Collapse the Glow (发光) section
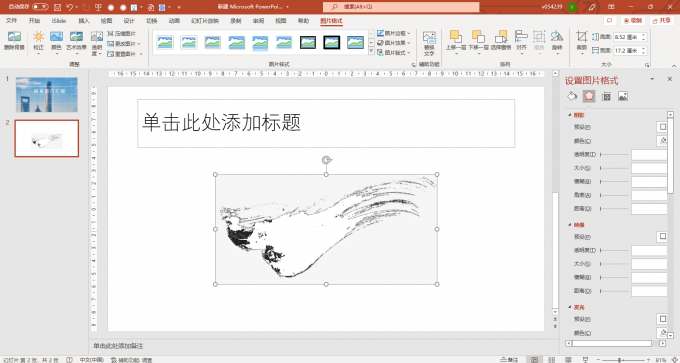 [570, 307]
